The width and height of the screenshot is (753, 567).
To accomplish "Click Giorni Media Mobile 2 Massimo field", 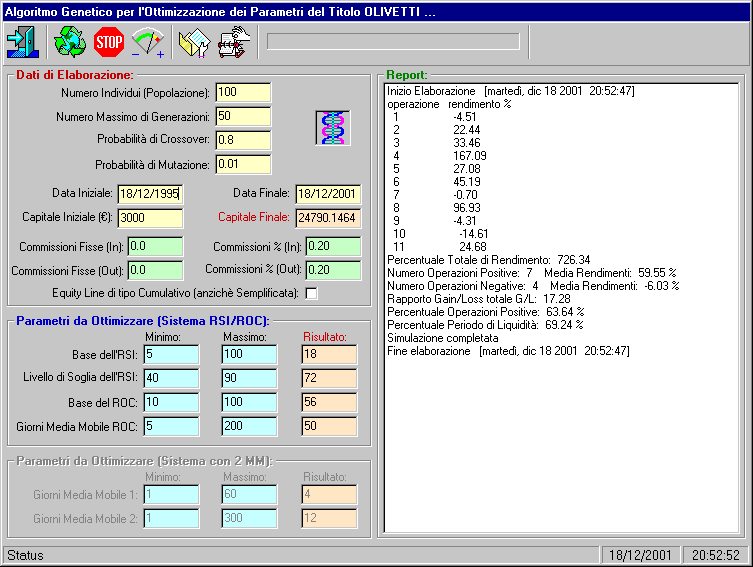I will 249,519.
